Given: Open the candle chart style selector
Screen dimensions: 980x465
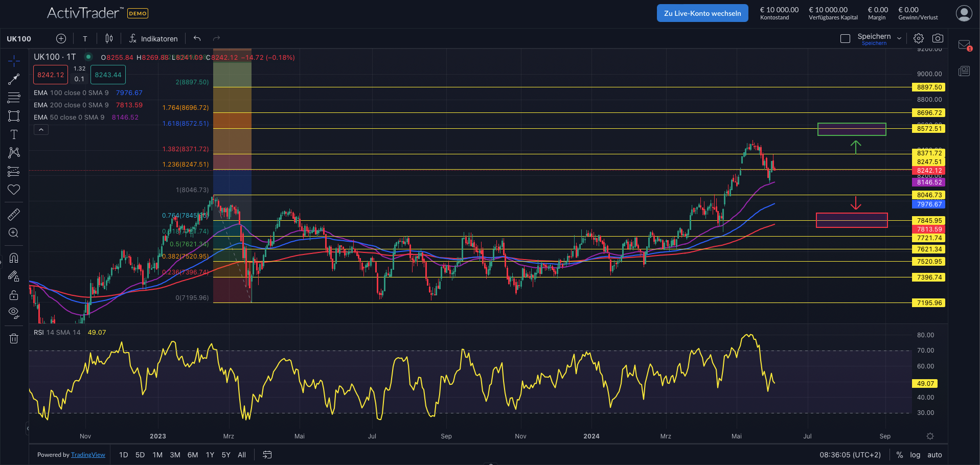Looking at the screenshot, I should coord(108,38).
